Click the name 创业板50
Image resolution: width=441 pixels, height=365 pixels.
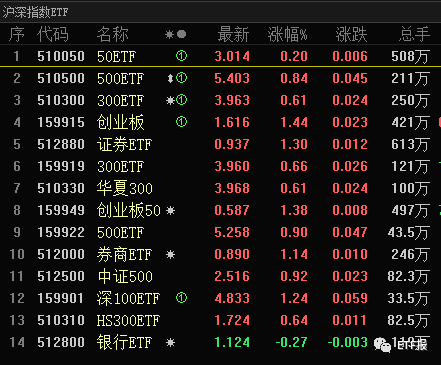[x=129, y=211]
